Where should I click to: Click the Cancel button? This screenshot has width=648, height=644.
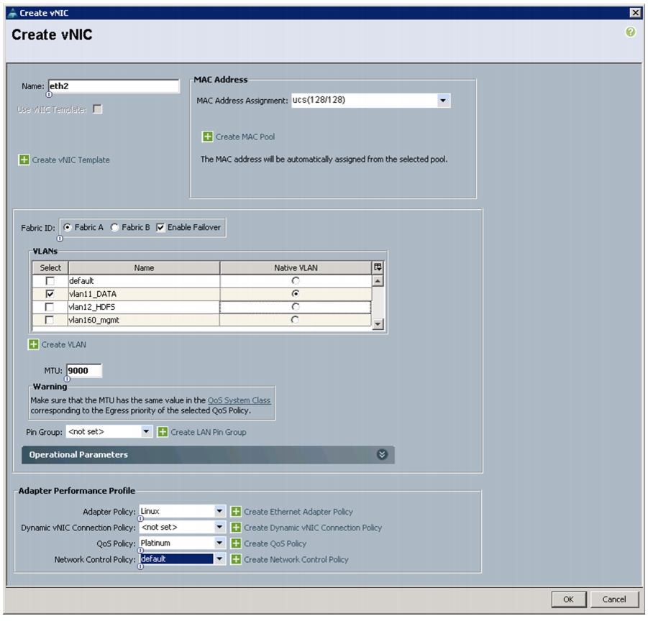(613, 599)
